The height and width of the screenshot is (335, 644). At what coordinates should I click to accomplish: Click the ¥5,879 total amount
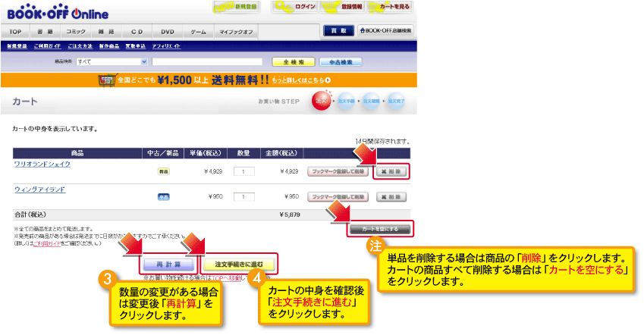290,214
